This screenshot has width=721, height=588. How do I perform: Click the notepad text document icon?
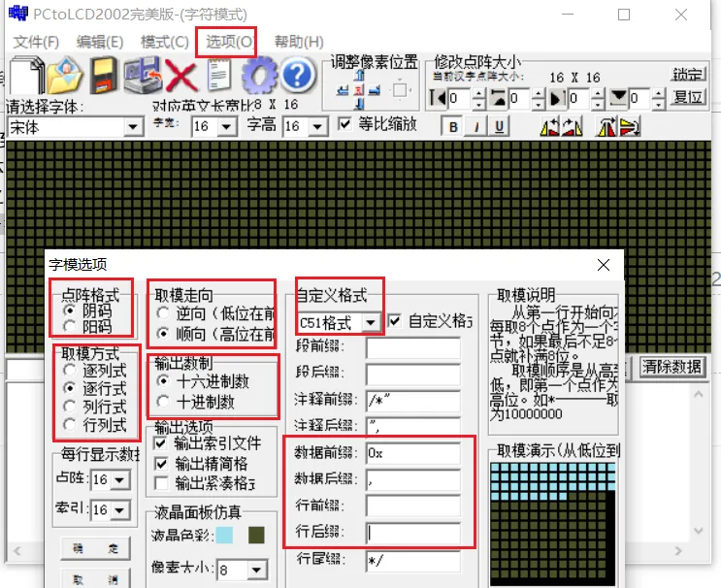coord(219,75)
